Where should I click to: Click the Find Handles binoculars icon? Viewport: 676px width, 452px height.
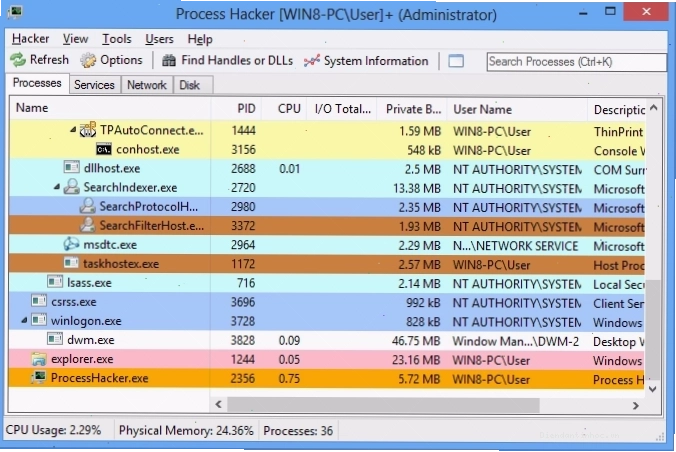169,60
